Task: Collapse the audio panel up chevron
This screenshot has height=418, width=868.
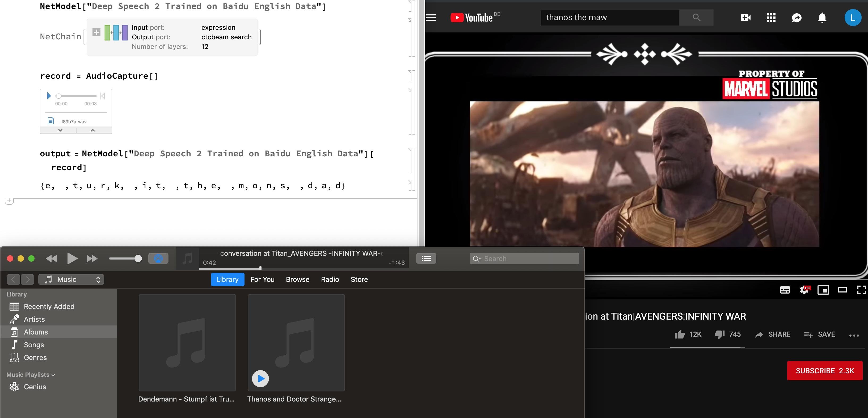Action: pyautogui.click(x=93, y=130)
